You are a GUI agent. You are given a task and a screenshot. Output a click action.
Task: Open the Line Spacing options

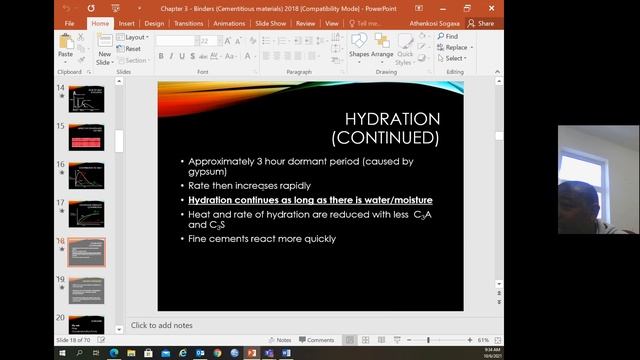tap(322, 41)
